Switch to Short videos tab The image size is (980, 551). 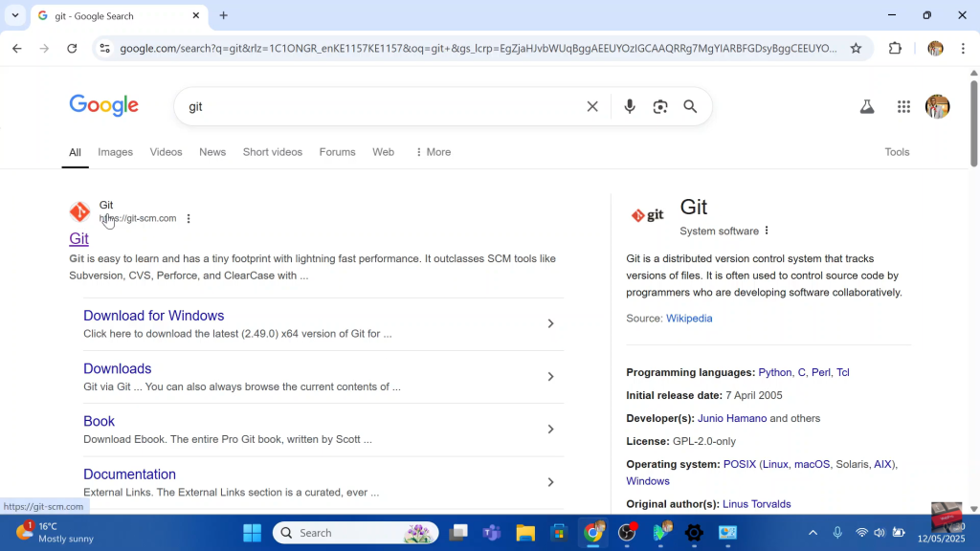pos(273,152)
